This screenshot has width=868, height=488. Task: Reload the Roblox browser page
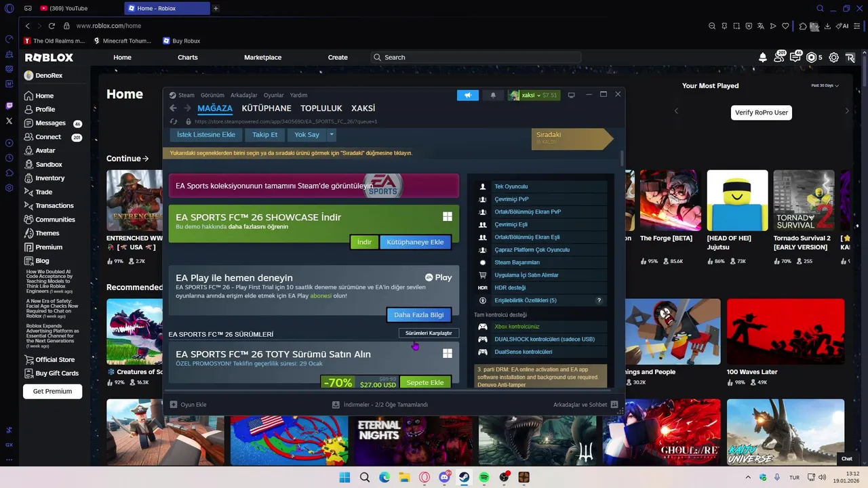pyautogui.click(x=52, y=26)
